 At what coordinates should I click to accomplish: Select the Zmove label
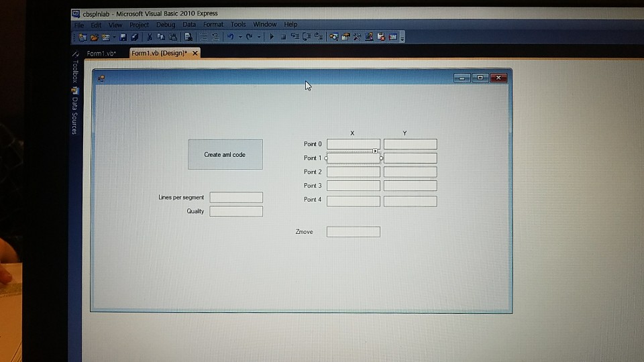[305, 232]
